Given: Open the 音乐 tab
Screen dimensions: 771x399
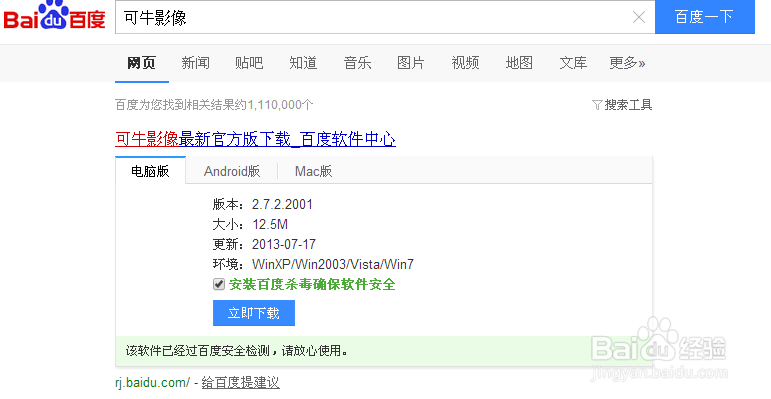Looking at the screenshot, I should pyautogui.click(x=357, y=63).
